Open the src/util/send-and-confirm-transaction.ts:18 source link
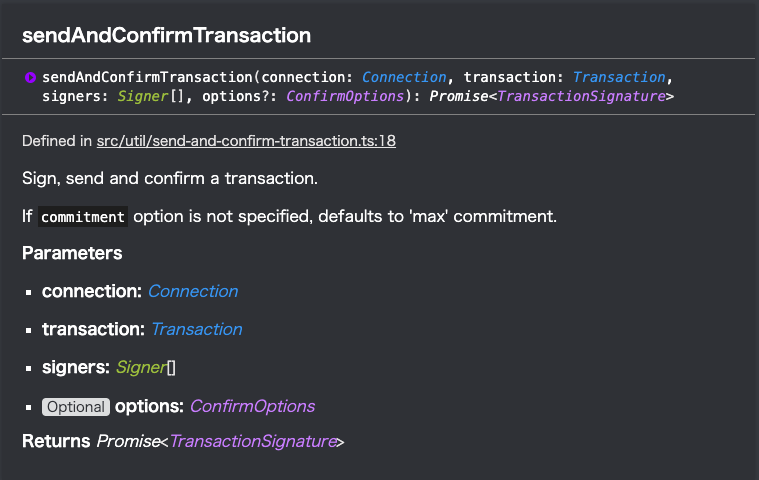The image size is (759, 480). click(246, 141)
